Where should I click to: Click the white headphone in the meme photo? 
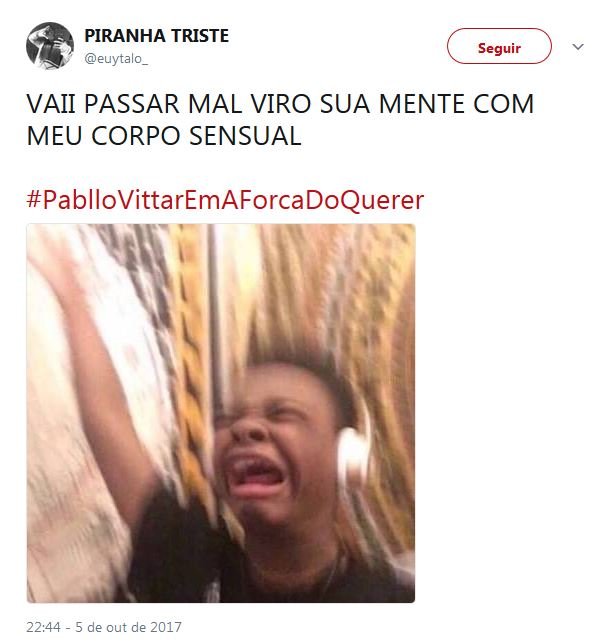[353, 452]
